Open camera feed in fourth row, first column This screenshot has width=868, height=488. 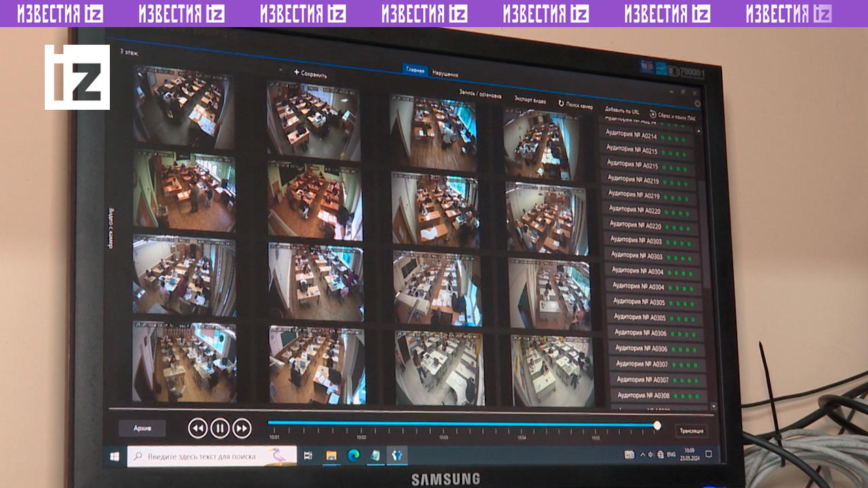point(184,362)
